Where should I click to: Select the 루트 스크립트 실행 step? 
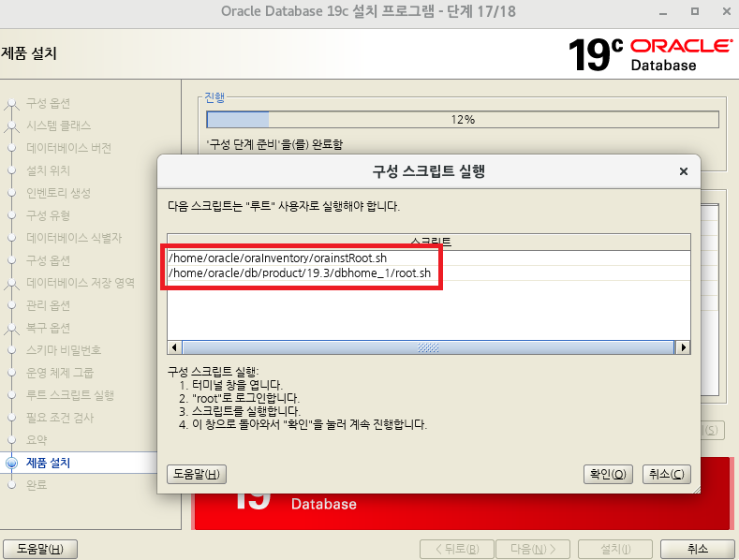70,395
